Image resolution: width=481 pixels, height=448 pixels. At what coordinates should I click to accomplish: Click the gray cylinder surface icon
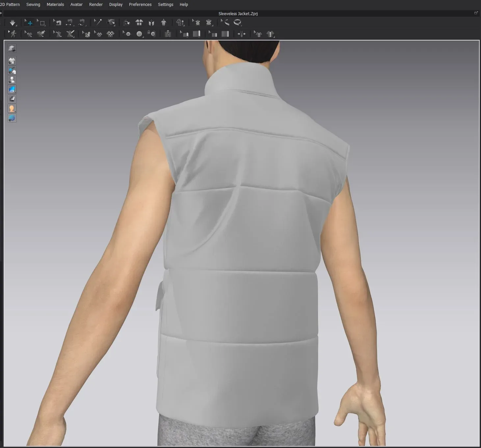12,99
